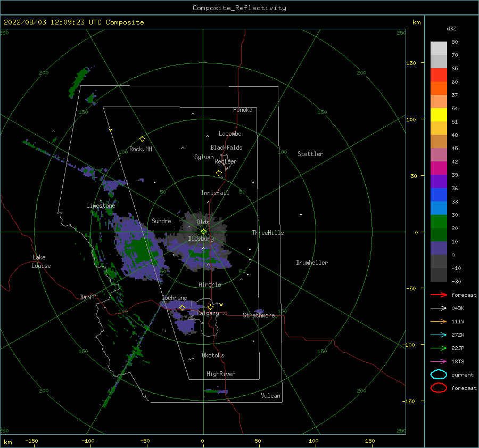Click the yellow diamond marker above Calgary label

[210, 307]
